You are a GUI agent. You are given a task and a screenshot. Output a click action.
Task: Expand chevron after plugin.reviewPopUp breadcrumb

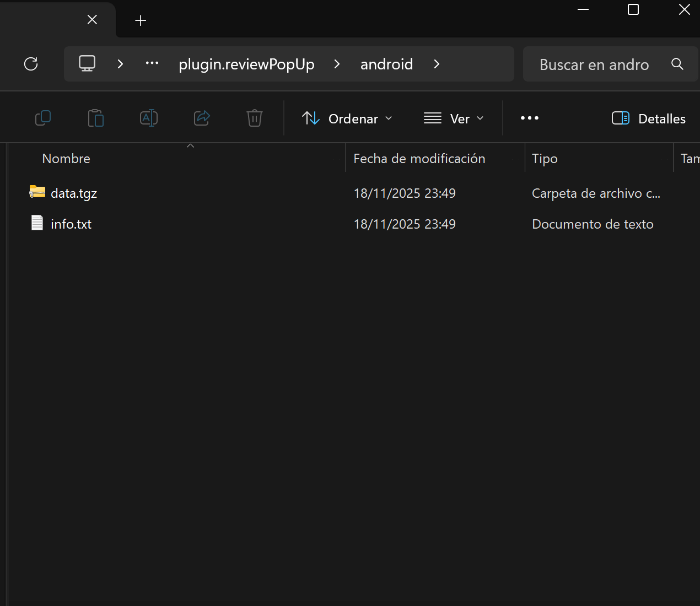coord(337,64)
